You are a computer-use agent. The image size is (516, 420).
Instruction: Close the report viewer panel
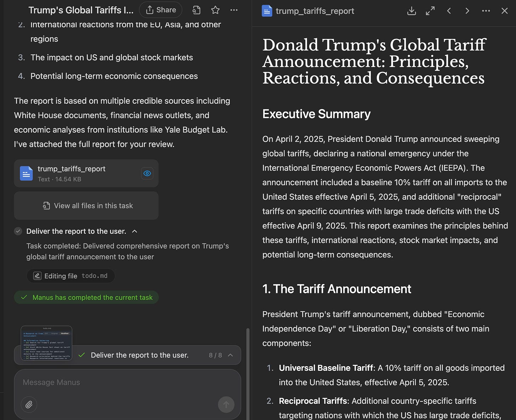click(x=505, y=11)
